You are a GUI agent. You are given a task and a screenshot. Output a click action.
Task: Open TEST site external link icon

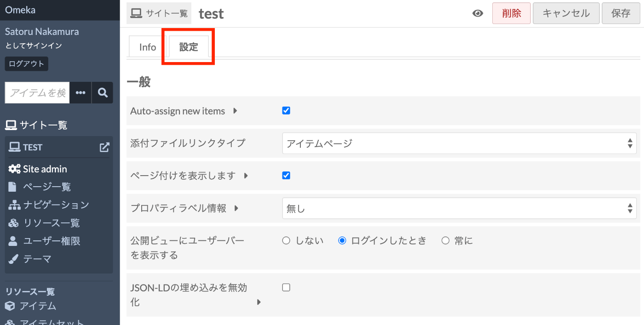[105, 147]
